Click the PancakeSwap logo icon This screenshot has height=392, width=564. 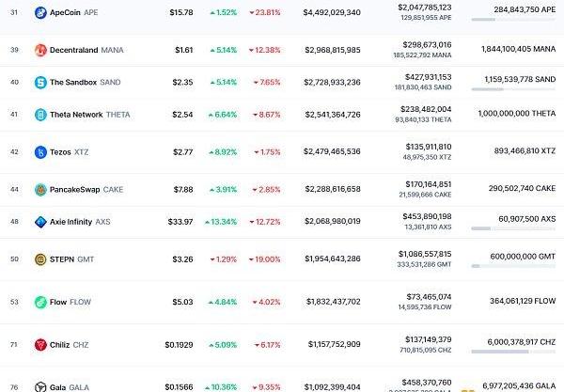coord(40,189)
